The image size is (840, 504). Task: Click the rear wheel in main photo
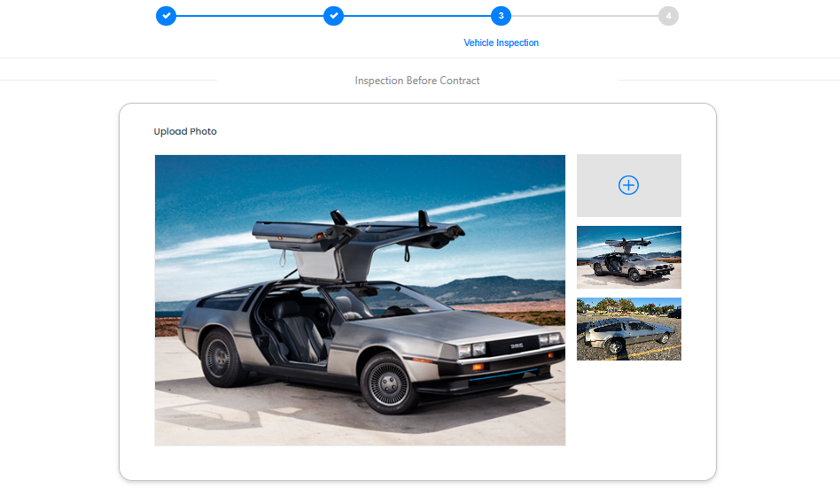pyautogui.click(x=218, y=355)
